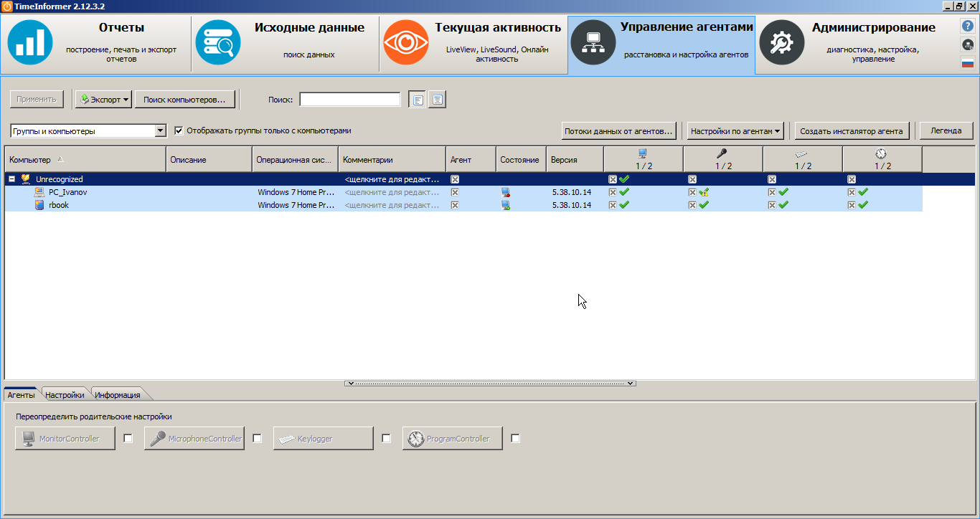Toggle keyboard checkbox in PC_Ivanov row
Image resolution: width=980 pixels, height=519 pixels.
point(772,192)
